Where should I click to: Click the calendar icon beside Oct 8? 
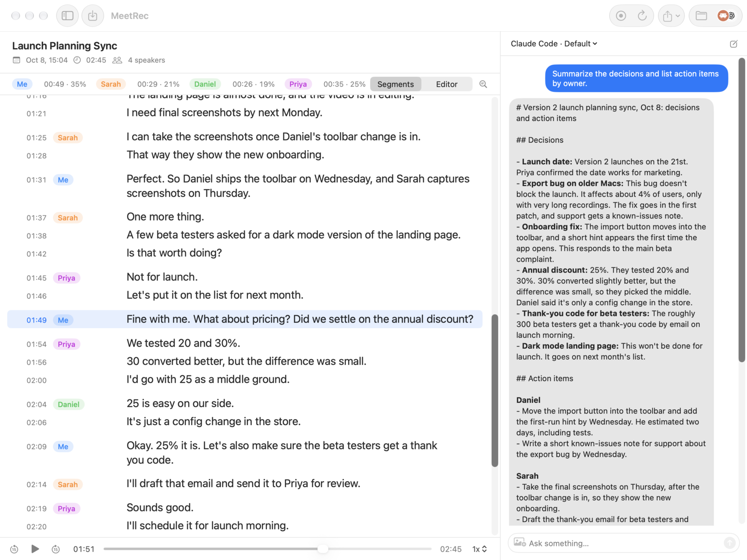coord(16,60)
